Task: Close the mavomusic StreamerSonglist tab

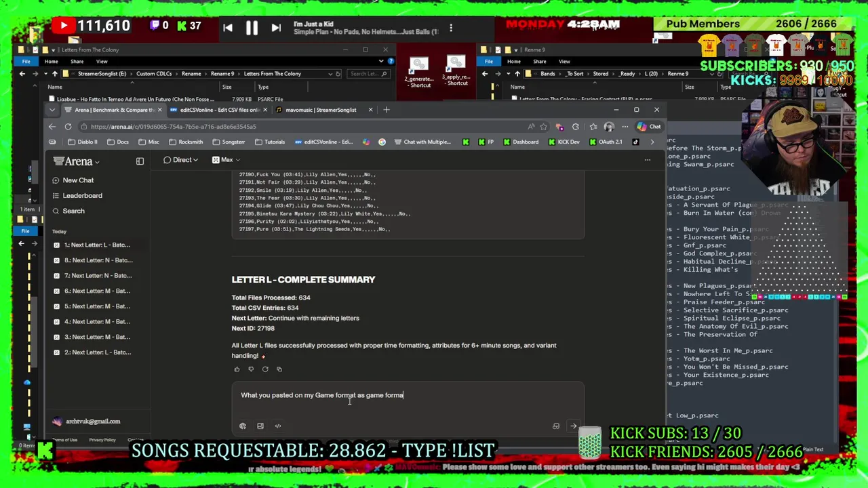Action: coord(370,110)
